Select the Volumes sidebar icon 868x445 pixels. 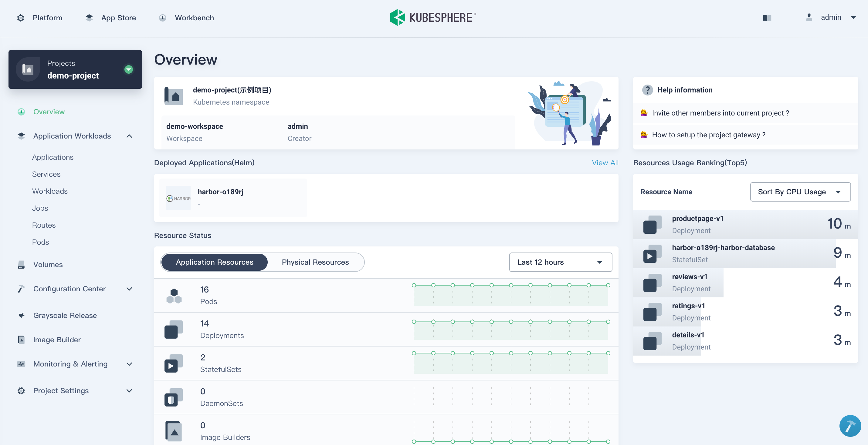pyautogui.click(x=21, y=265)
